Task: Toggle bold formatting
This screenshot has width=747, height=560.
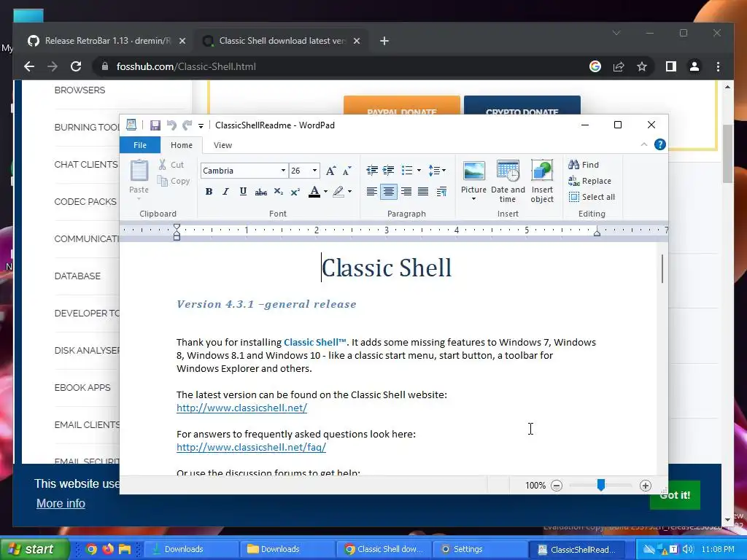Action: tap(209, 192)
